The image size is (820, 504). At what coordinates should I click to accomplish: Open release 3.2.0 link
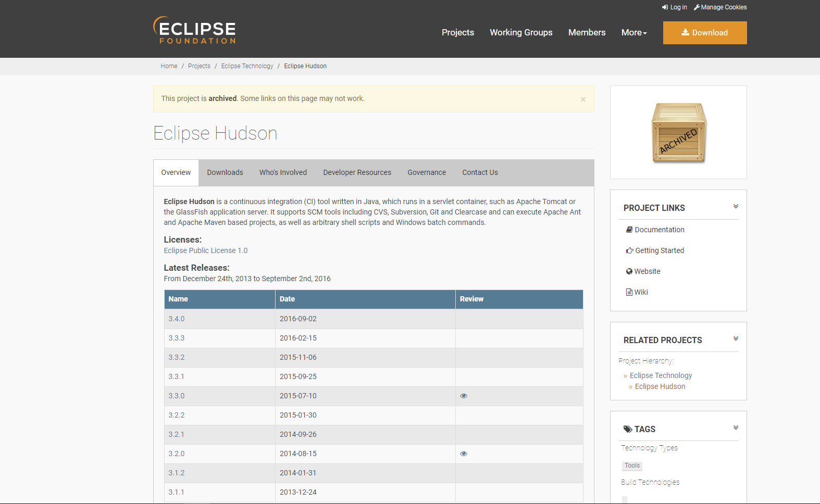pyautogui.click(x=177, y=453)
